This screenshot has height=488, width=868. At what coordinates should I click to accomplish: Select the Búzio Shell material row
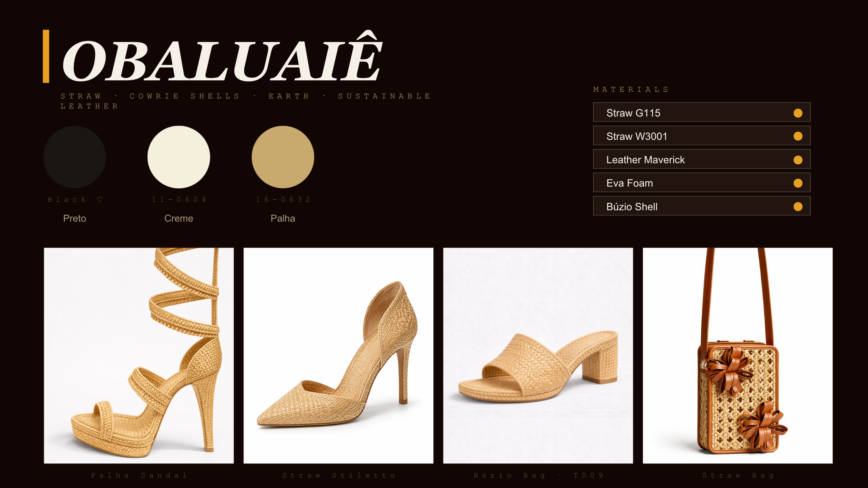click(x=702, y=206)
